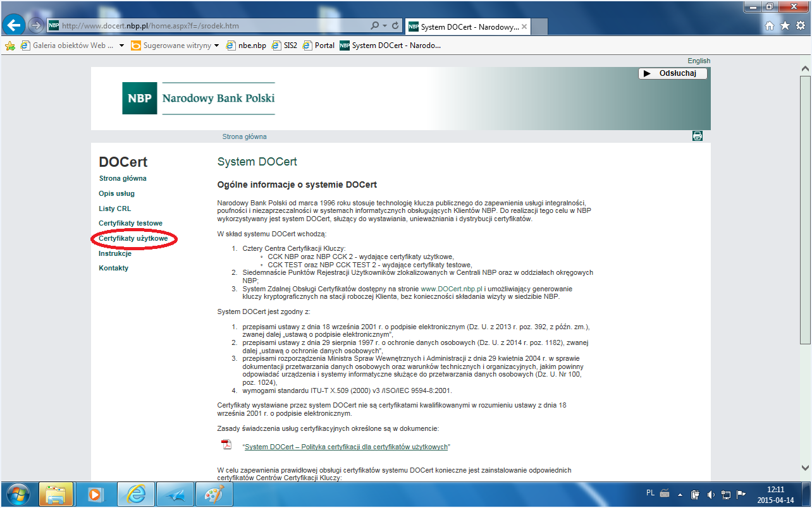The height and width of the screenshot is (508, 812).
Task: Go to the browser Home icon
Action: coord(770,26)
